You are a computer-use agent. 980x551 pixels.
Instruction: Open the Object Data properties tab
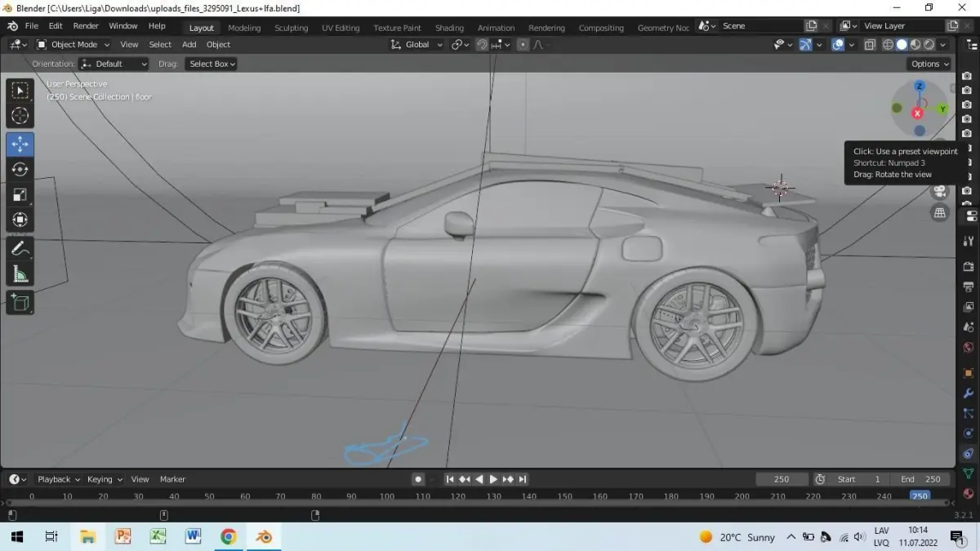pos(969,473)
